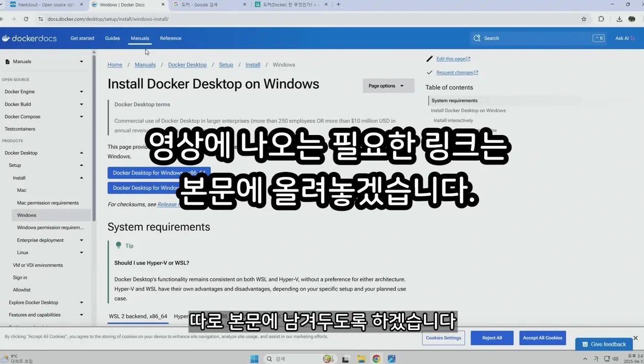Dismiss the cookie banner with X
The height and width of the screenshot is (364, 644).
point(635,338)
